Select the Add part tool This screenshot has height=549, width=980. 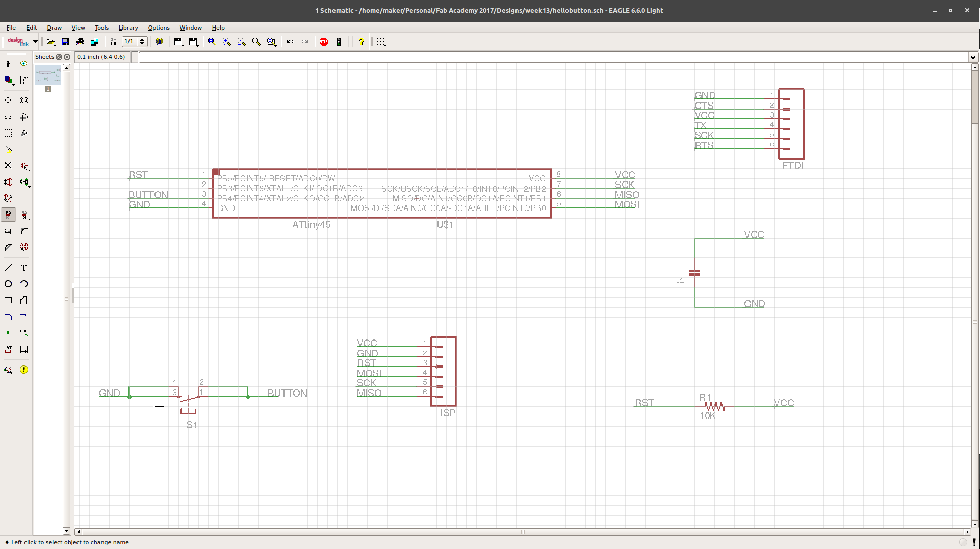click(24, 166)
